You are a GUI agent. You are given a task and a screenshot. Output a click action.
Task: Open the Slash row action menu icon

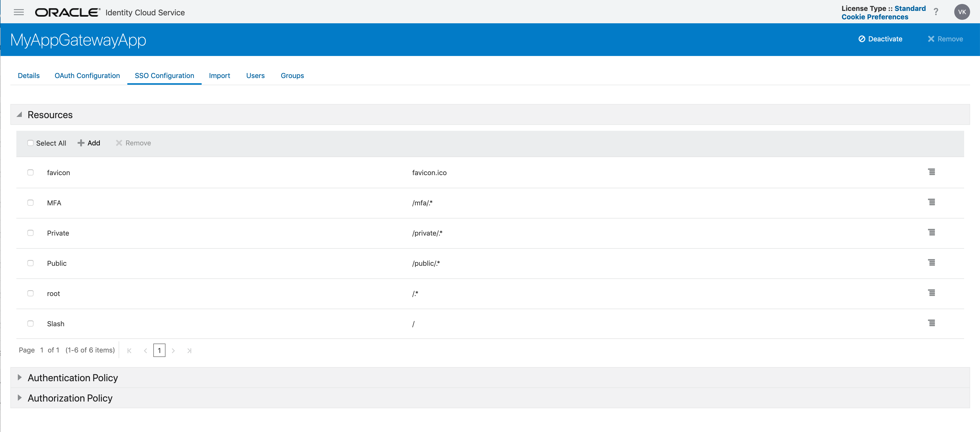[x=931, y=323]
